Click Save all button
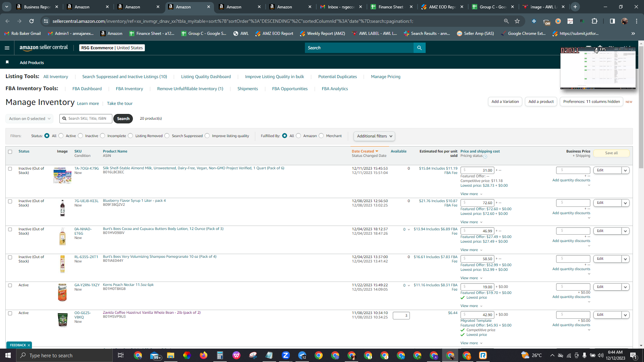Viewport: 644px width, 362px height. (x=611, y=153)
